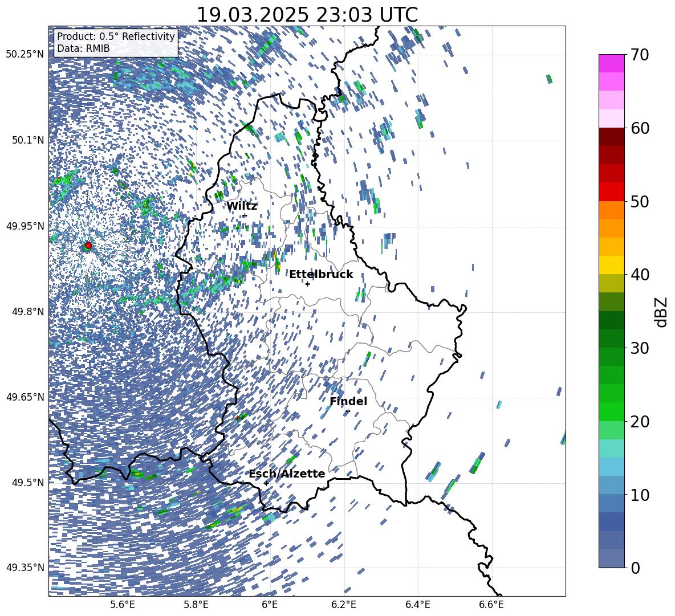Select the Wiltz city label
675x616 pixels.
242,206
